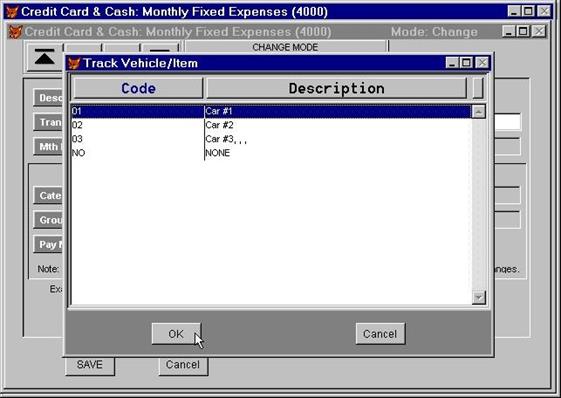Click the Grou field label button
Viewport: 561px width, 398px height.
pos(49,220)
